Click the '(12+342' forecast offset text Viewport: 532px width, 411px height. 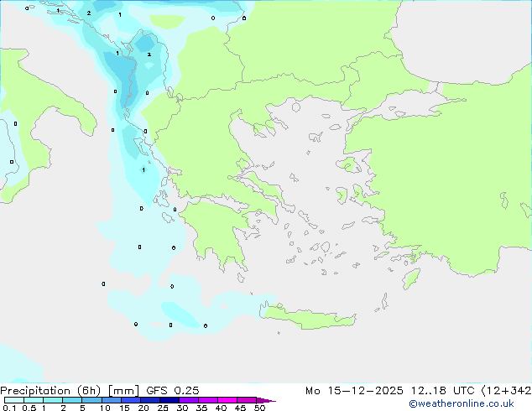click(x=506, y=391)
